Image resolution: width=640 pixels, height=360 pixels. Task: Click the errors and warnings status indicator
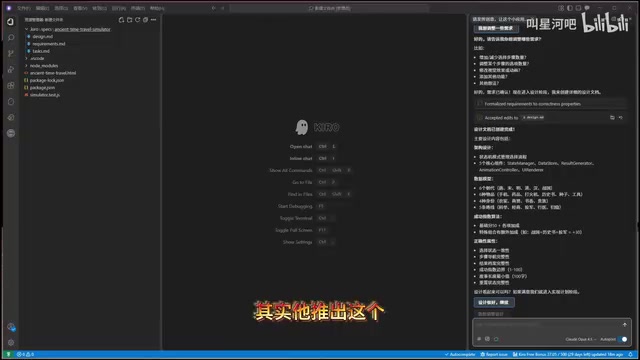[25, 354]
